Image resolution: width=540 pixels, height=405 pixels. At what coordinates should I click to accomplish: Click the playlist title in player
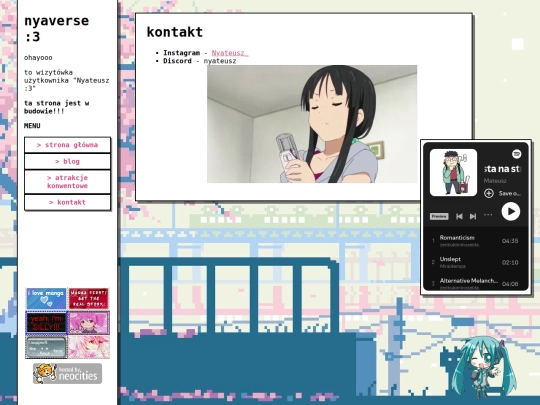[x=502, y=169]
